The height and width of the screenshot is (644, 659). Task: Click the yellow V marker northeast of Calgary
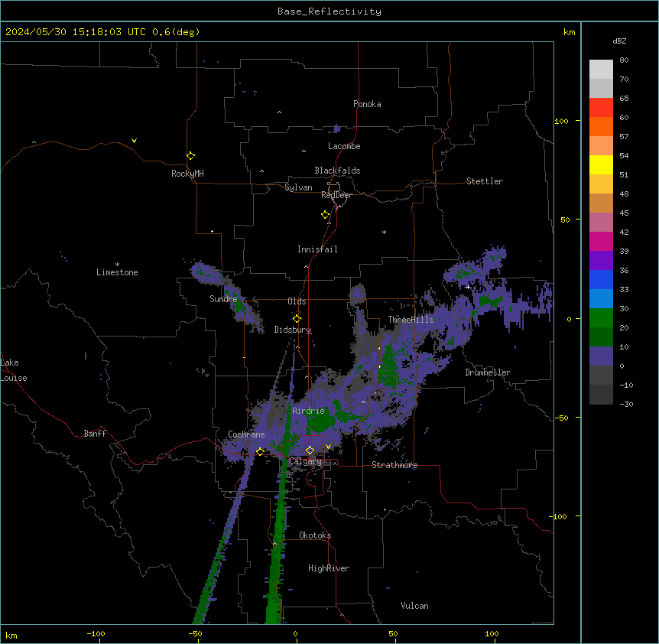(x=328, y=447)
